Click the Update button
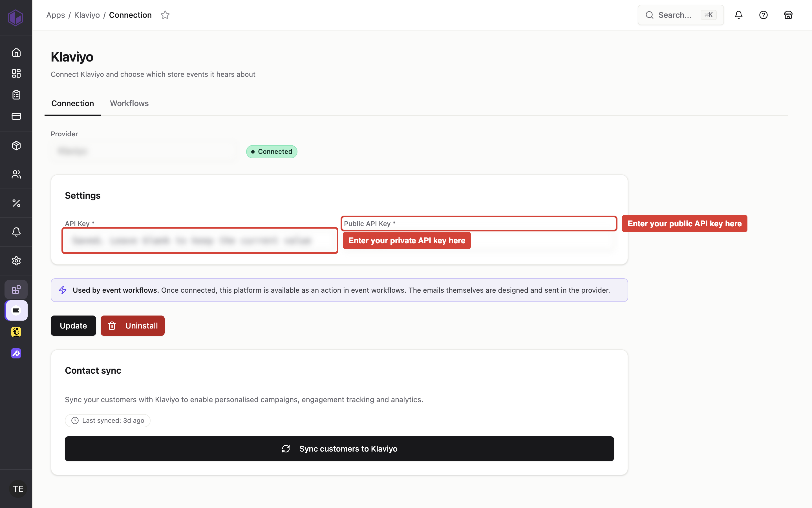Screen dimensions: 812x508 coord(73,326)
